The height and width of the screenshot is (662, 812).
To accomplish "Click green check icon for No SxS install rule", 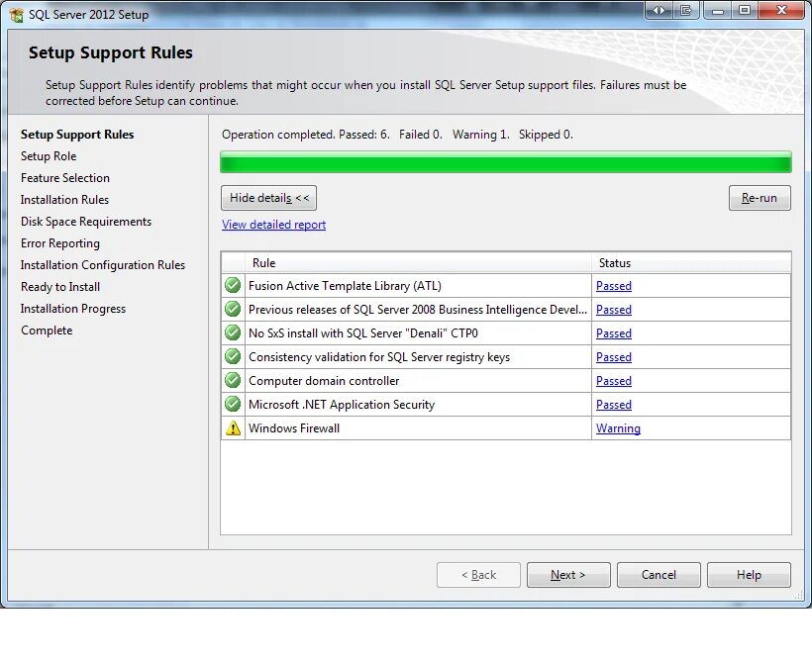I will coord(233,332).
